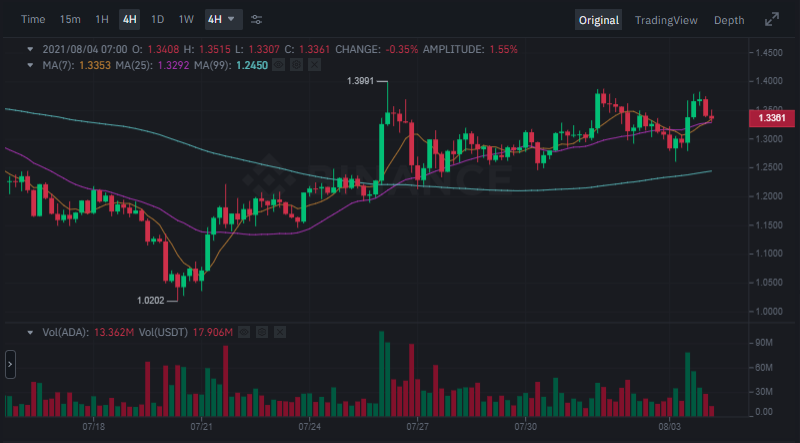Expand chart to fullscreen
Image resolution: width=800 pixels, height=443 pixels.
772,20
